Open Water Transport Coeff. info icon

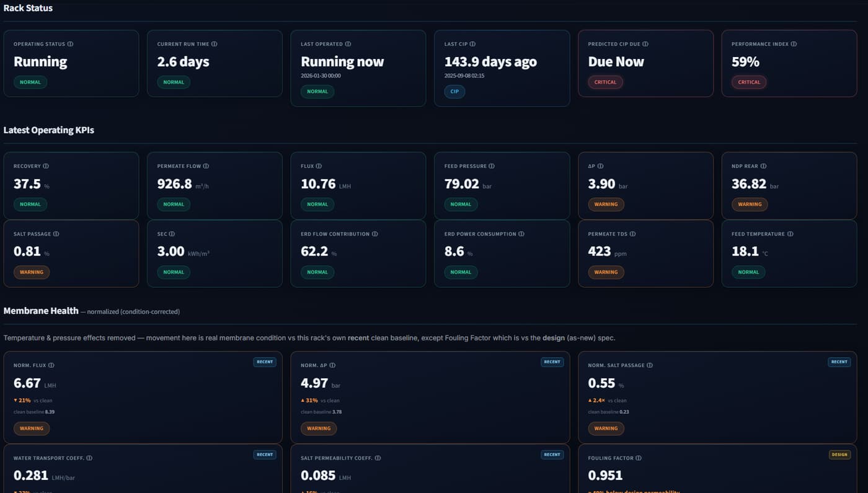(x=89, y=458)
